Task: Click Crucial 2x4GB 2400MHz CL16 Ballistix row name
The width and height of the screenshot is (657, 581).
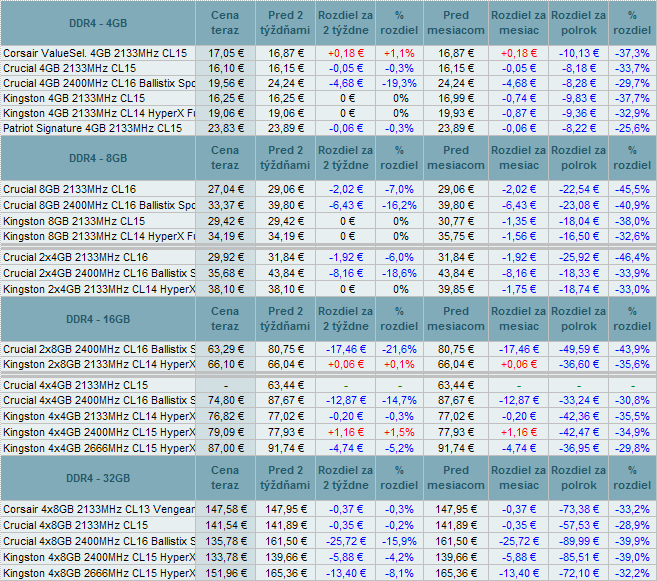Action: click(98, 273)
